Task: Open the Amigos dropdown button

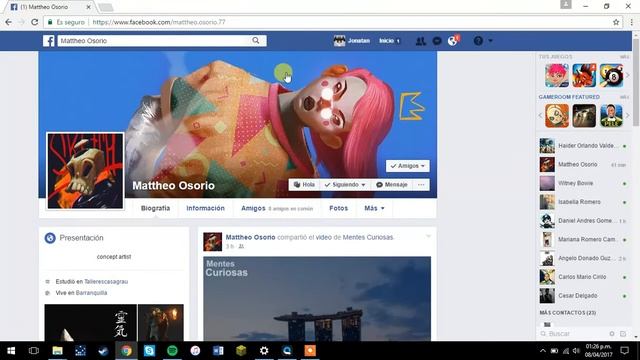Action: [408, 166]
